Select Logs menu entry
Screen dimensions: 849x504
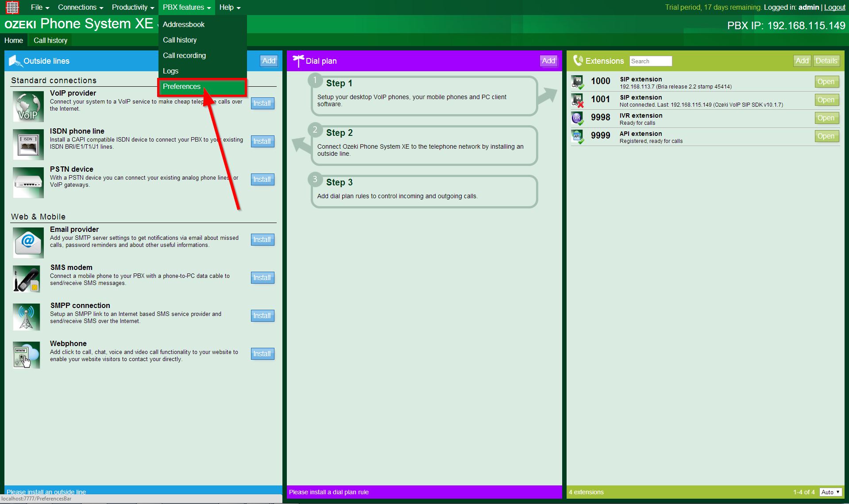point(202,71)
